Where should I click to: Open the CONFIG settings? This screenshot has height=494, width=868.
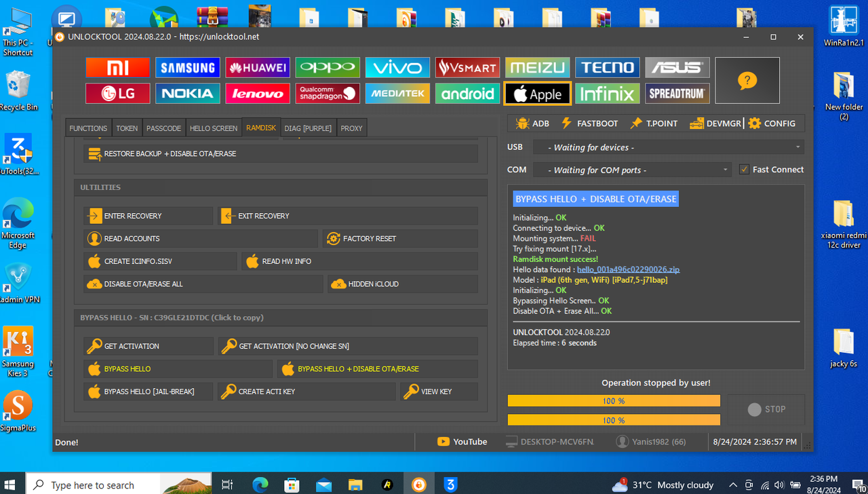click(x=772, y=123)
